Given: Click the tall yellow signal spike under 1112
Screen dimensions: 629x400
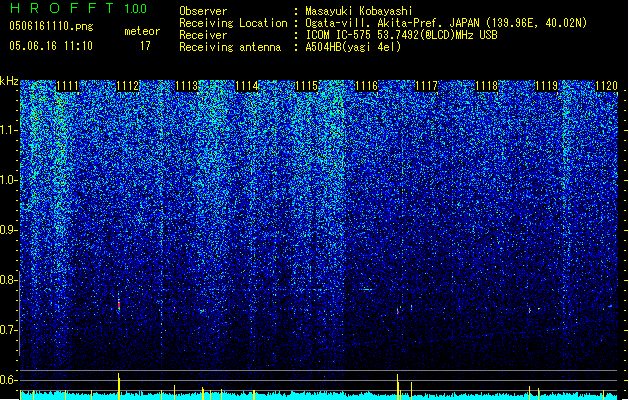Looking at the screenshot, I should pos(118,386).
